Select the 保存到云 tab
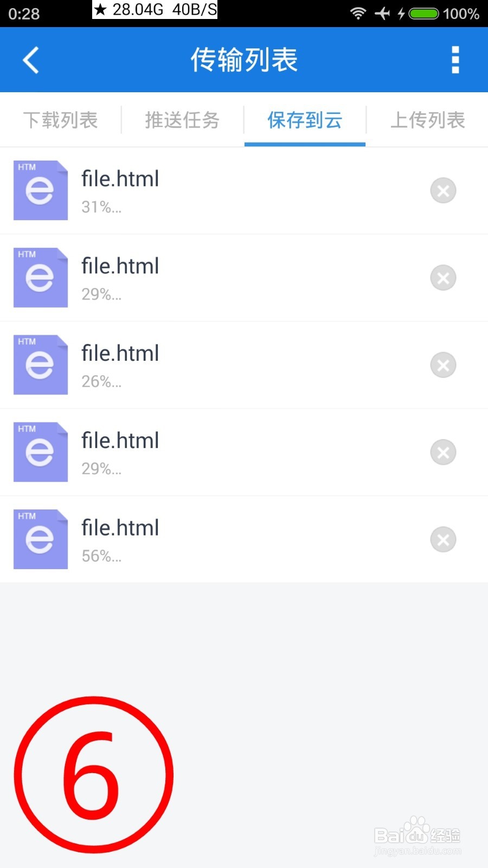 [x=305, y=120]
